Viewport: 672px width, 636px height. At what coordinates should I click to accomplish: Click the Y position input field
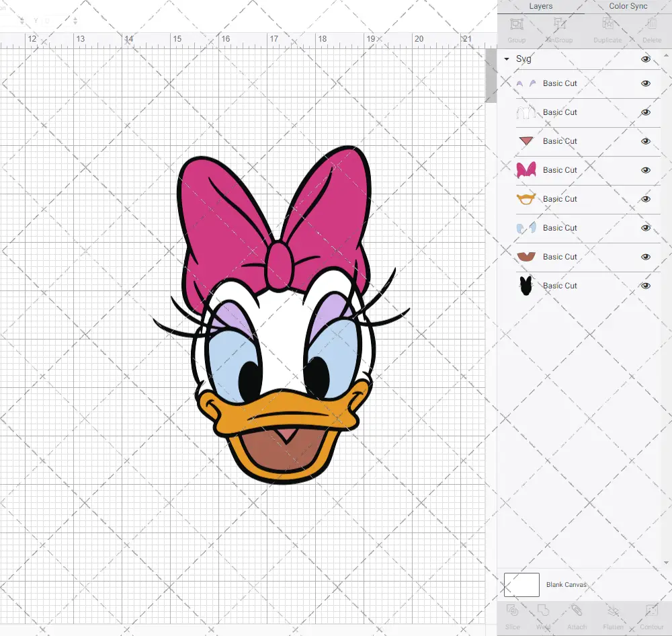click(x=56, y=21)
